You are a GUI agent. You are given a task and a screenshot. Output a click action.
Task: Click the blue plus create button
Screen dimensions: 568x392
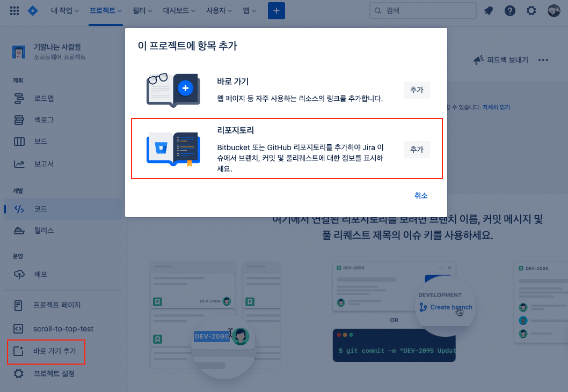[x=276, y=11]
